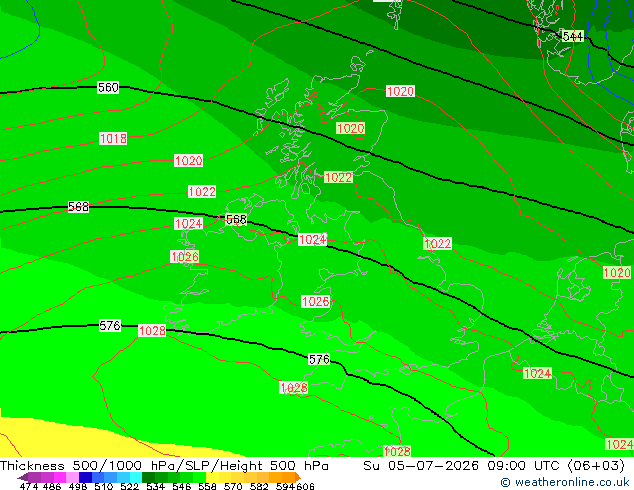Click the 1022 label over southern Scotland
This screenshot has height=490, width=634.
tap(338, 177)
